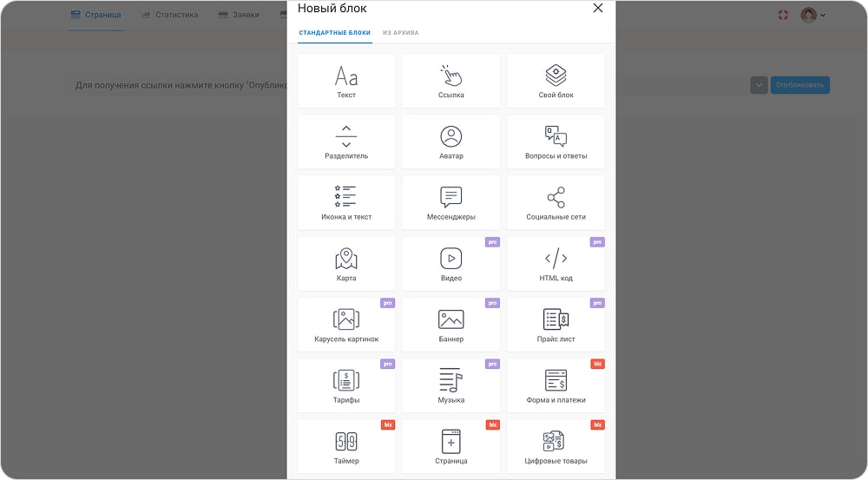Select the Мессенджеры block

450,203
